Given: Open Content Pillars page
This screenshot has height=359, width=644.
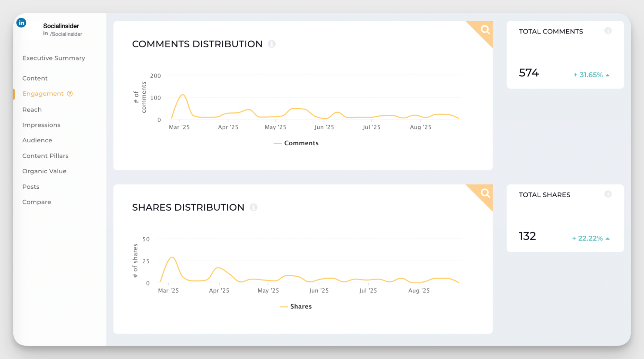Looking at the screenshot, I should (45, 156).
